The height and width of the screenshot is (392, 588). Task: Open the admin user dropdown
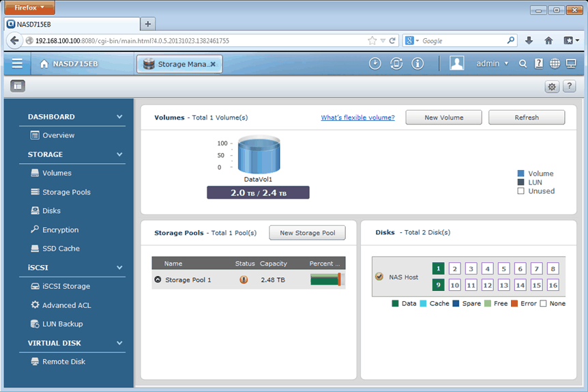click(493, 64)
